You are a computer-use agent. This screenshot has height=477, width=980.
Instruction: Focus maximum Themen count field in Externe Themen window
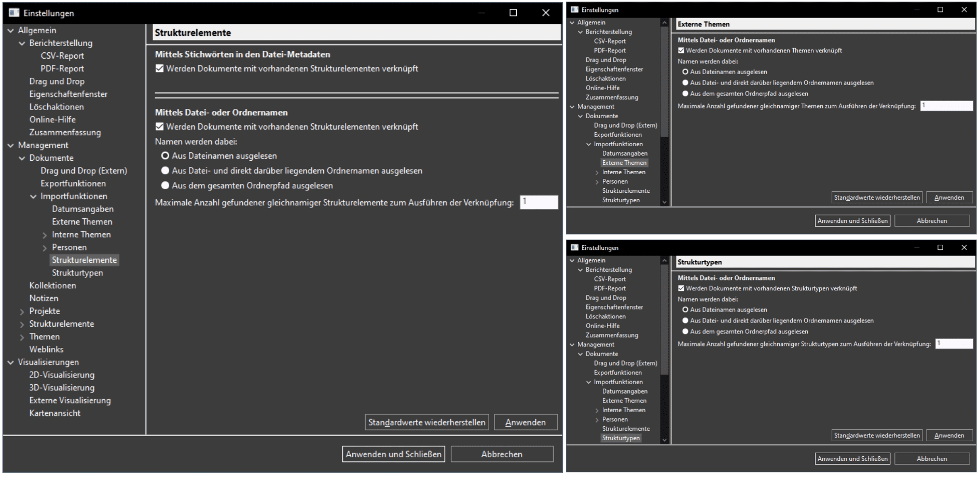tap(947, 106)
